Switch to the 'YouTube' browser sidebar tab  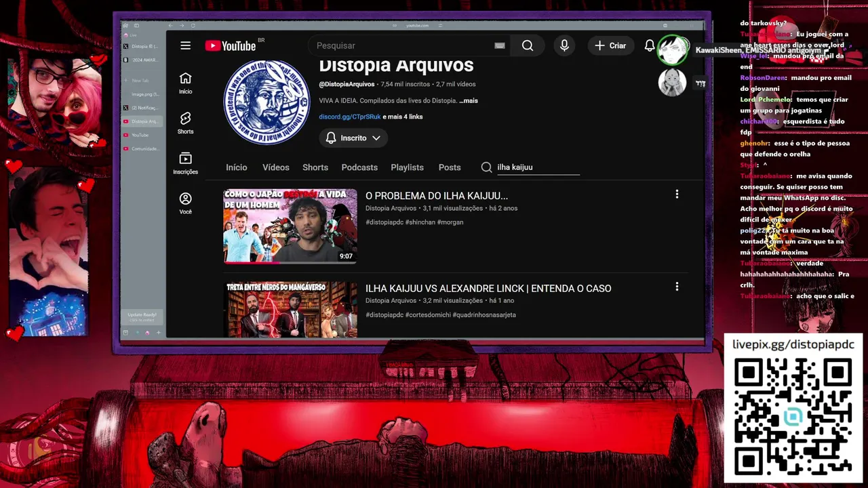(141, 135)
